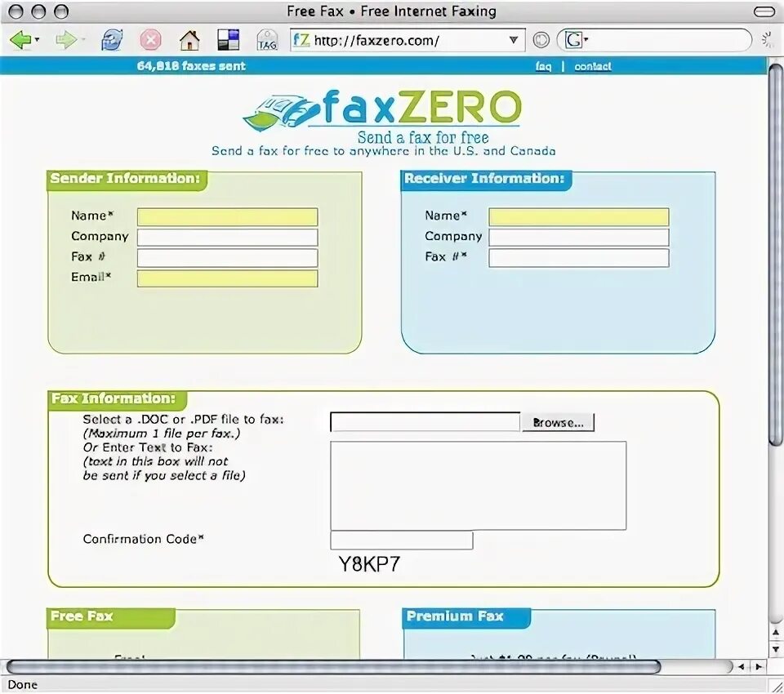Open the contact link

click(593, 66)
